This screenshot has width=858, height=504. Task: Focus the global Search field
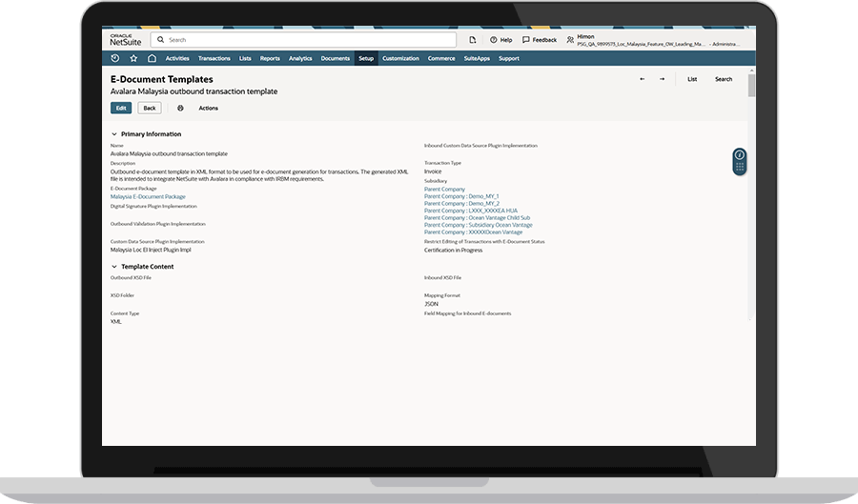304,40
